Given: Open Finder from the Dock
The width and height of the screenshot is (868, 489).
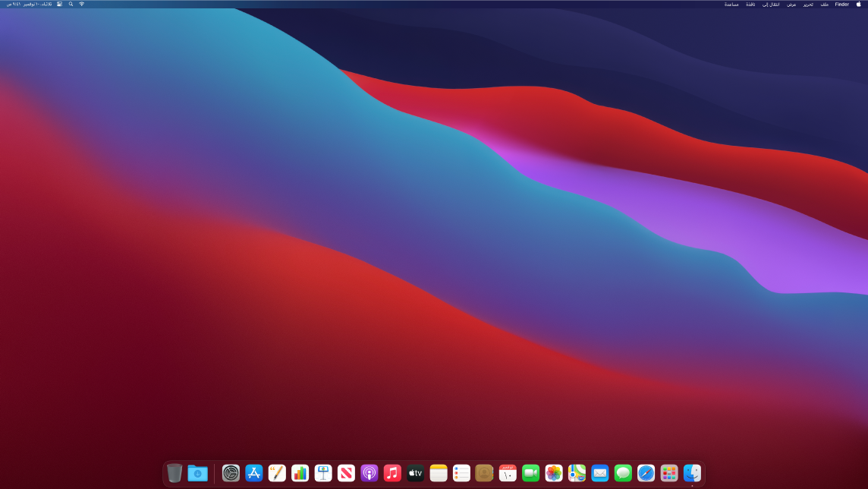Looking at the screenshot, I should (692, 473).
